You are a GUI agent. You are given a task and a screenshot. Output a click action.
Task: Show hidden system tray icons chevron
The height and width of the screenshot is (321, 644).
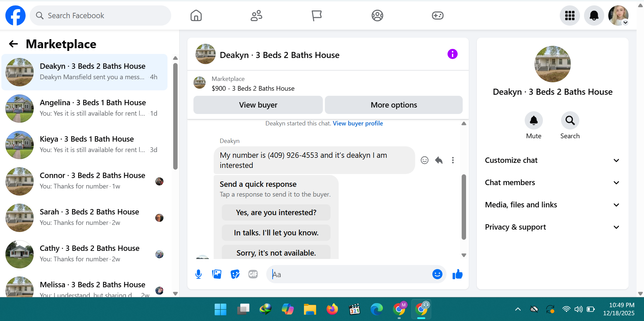(x=518, y=309)
